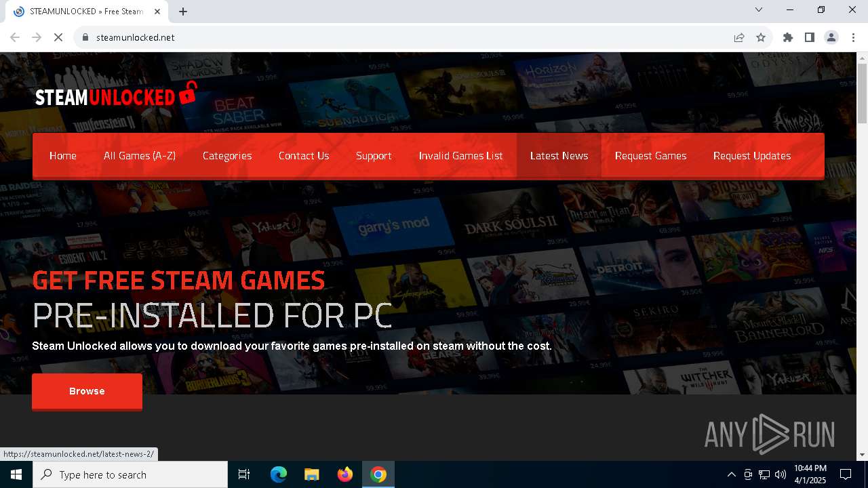Viewport: 868px width, 488px height.
Task: Select the STEAMUNLOCKED browser tab
Action: pos(87,12)
